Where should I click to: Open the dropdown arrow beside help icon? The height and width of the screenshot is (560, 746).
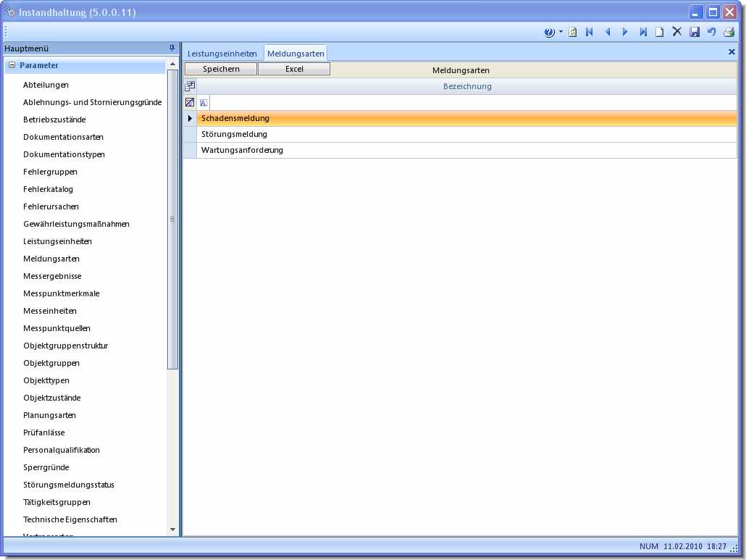pyautogui.click(x=561, y=32)
